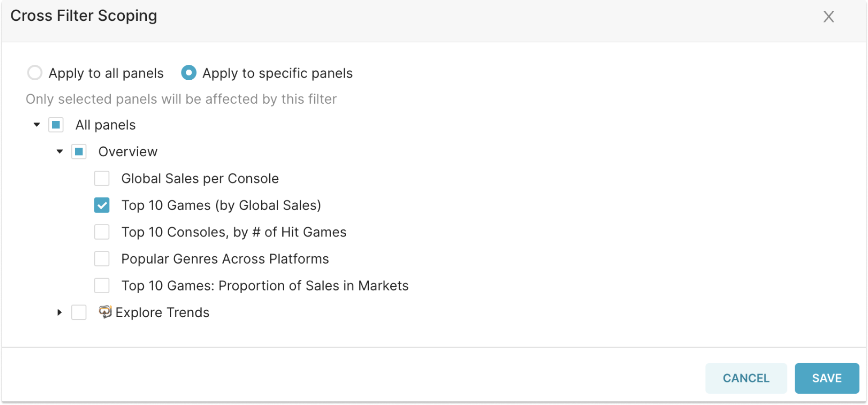Close the Cross Filter Scoping dialog
This screenshot has width=868, height=405.
[x=828, y=17]
